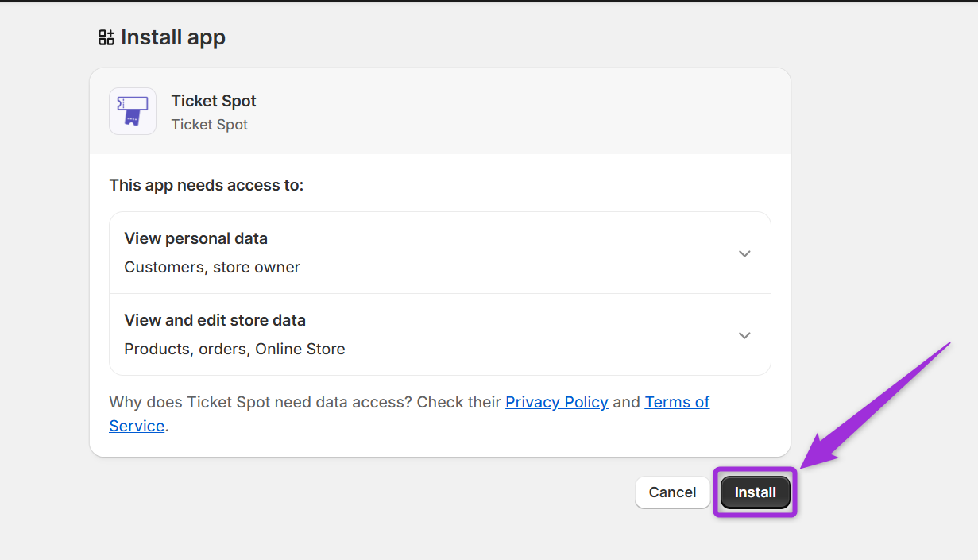Click the Install app apps icon
Viewport: 978px width, 560px height.
coord(106,37)
